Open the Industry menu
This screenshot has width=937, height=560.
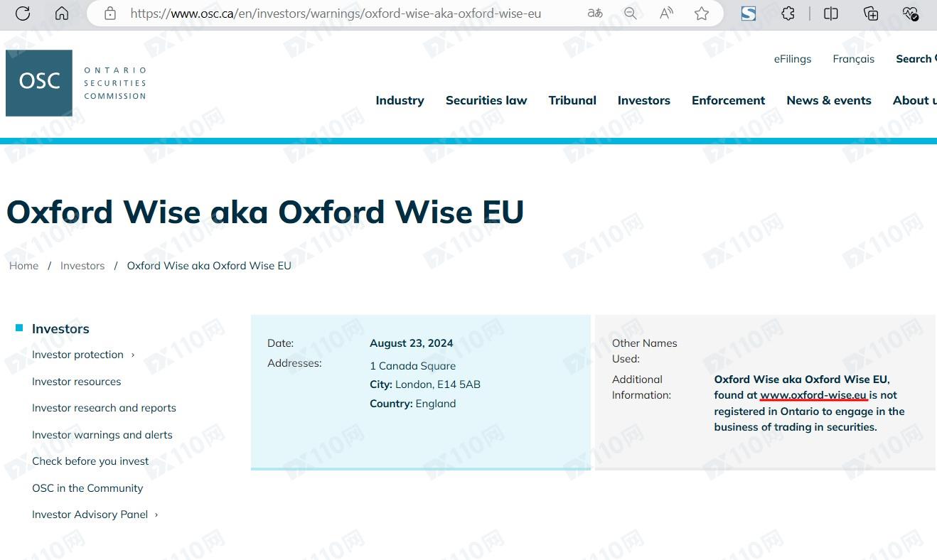coord(400,100)
